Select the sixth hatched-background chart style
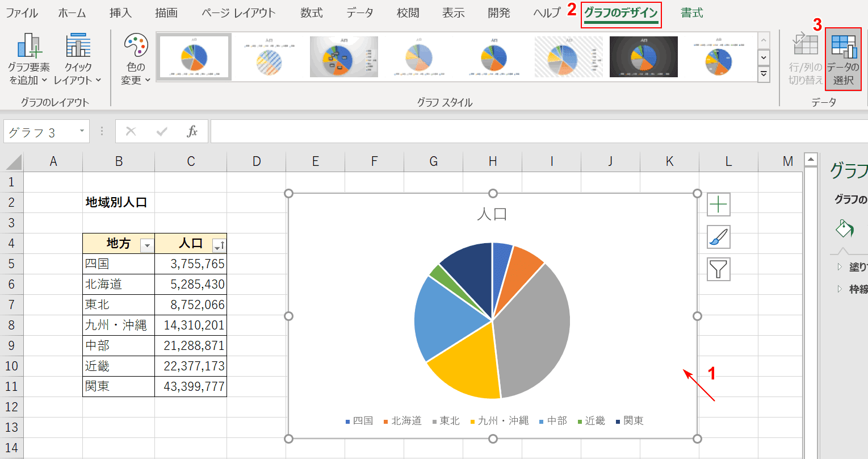Image resolution: width=868 pixels, height=459 pixels. pyautogui.click(x=569, y=57)
